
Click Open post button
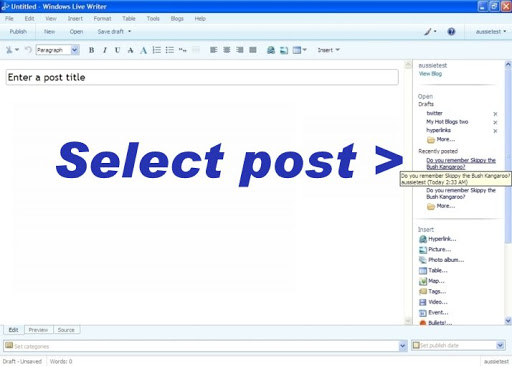(x=76, y=32)
